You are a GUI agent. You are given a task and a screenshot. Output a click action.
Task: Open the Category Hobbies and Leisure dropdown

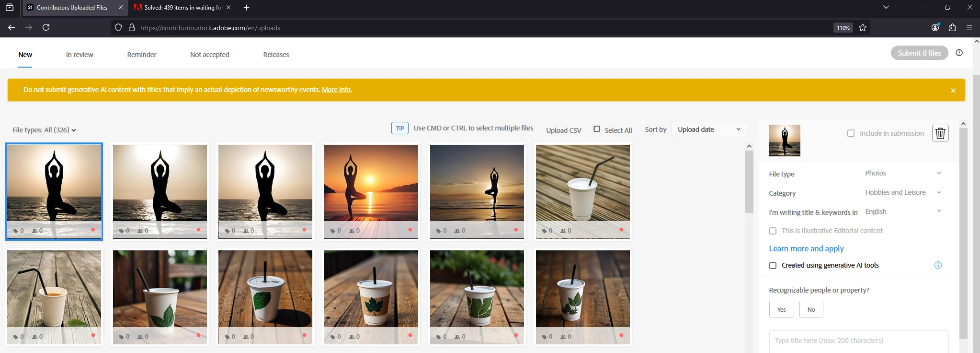pyautogui.click(x=903, y=192)
